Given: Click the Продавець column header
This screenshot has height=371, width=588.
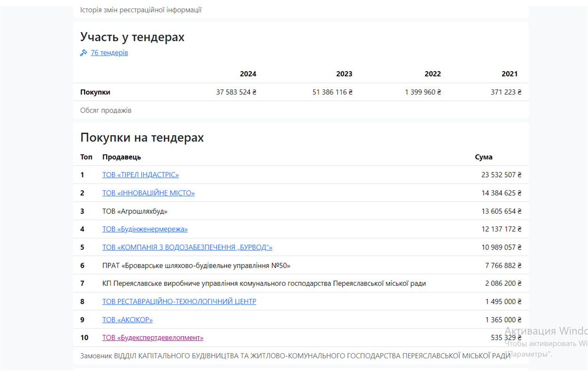Looking at the screenshot, I should (x=121, y=157).
